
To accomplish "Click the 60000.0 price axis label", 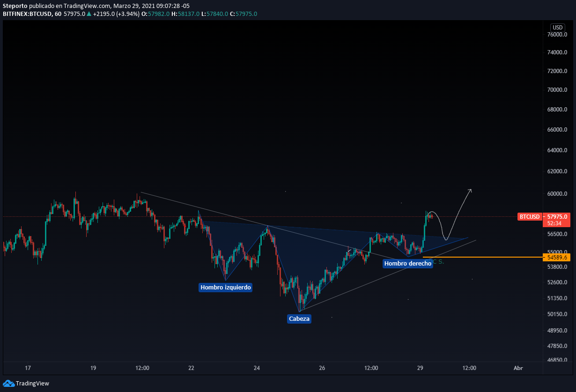I will click(x=557, y=194).
